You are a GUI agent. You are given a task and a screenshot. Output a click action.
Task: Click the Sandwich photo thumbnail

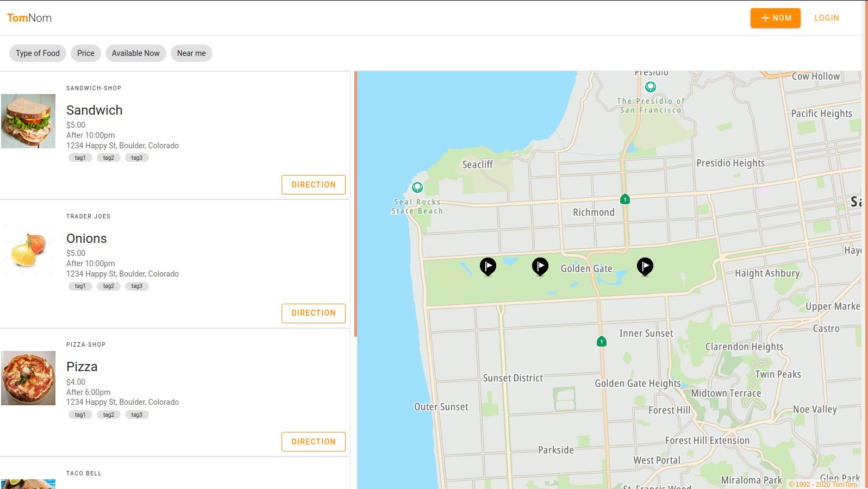coord(28,121)
